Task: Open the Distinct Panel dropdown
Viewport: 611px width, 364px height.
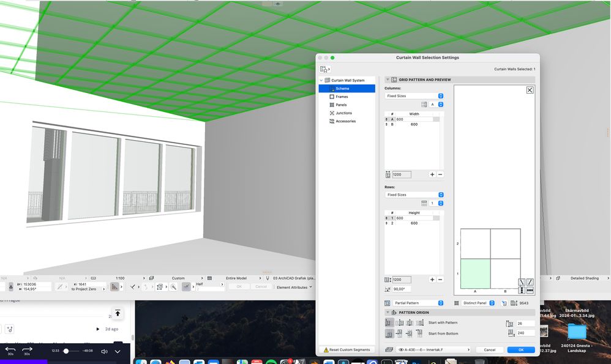Action: point(478,303)
